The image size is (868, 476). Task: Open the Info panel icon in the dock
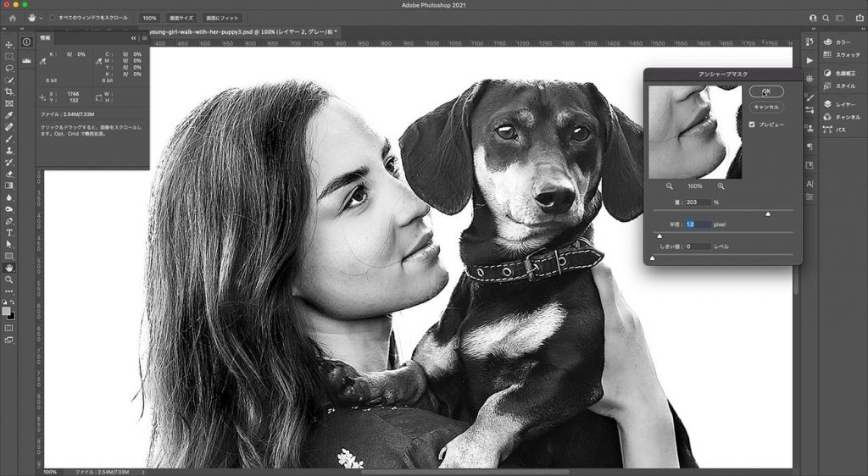coord(26,42)
